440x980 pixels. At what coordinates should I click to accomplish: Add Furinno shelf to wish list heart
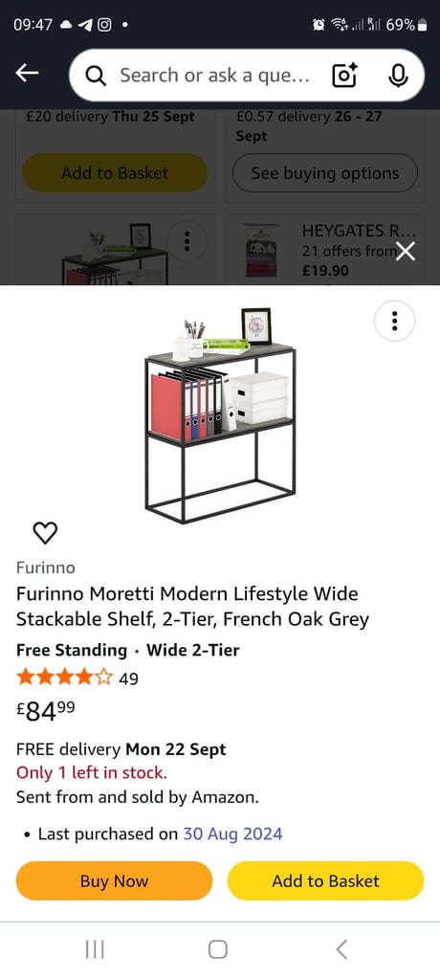[44, 532]
